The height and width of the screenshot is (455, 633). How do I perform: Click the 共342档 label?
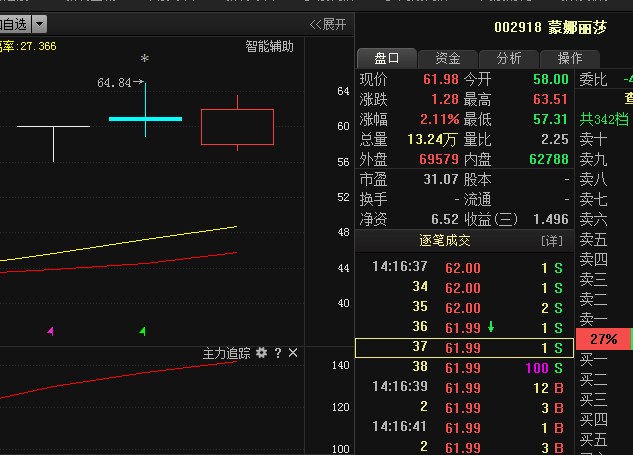click(604, 120)
